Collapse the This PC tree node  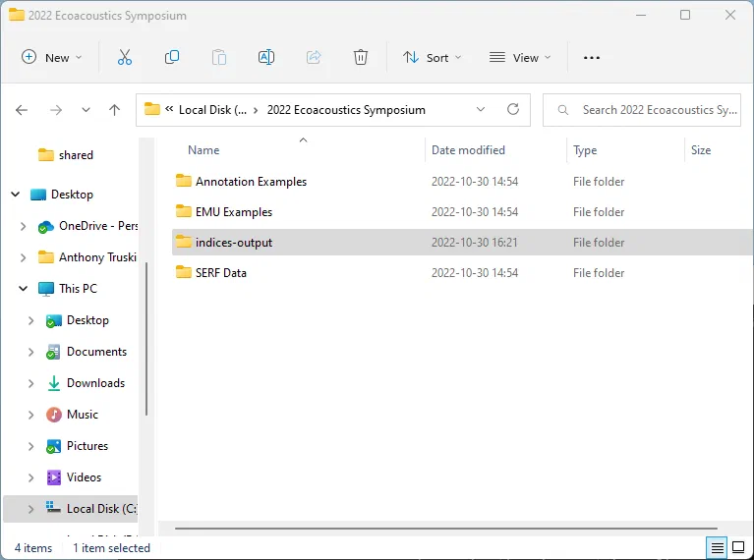pos(23,289)
